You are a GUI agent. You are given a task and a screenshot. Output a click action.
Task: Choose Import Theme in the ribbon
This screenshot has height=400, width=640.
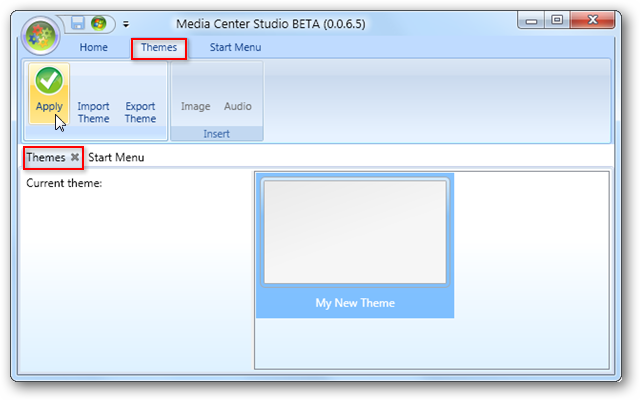coord(93,112)
